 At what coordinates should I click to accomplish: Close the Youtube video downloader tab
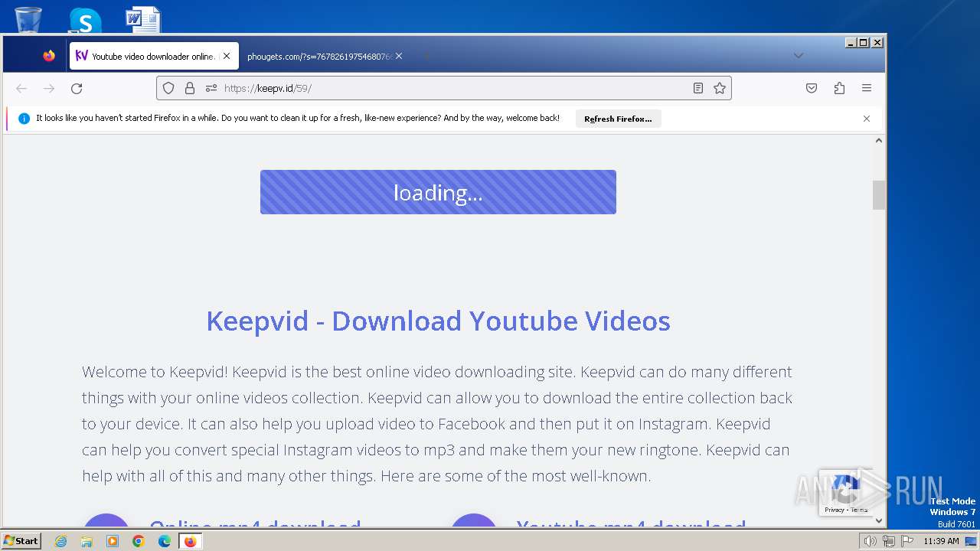click(227, 56)
